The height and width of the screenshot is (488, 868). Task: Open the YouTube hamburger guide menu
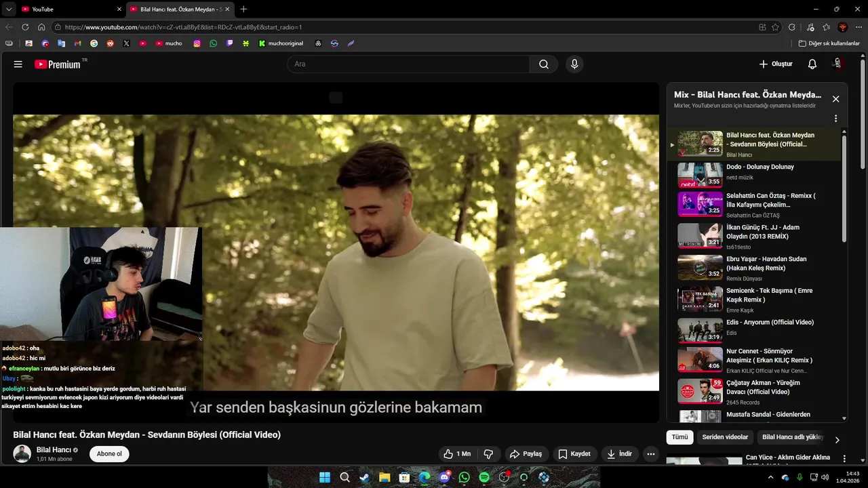point(18,64)
